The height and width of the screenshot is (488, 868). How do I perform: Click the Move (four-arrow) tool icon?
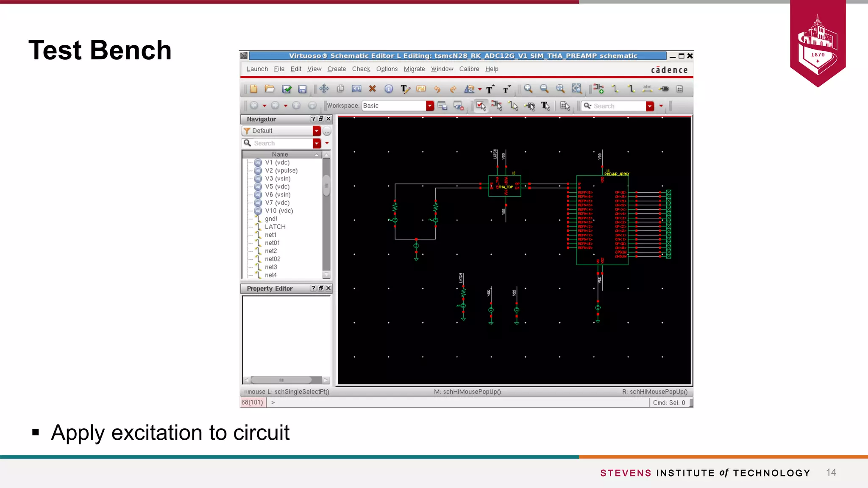[324, 89]
